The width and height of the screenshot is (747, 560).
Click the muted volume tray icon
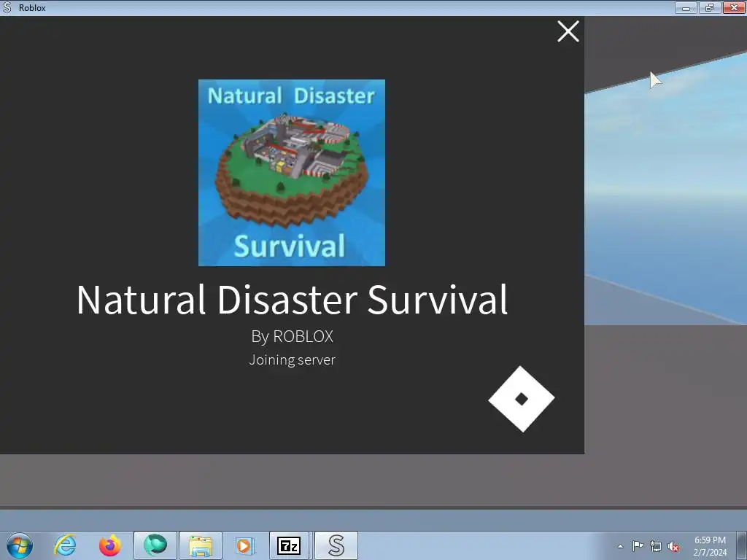673,546
